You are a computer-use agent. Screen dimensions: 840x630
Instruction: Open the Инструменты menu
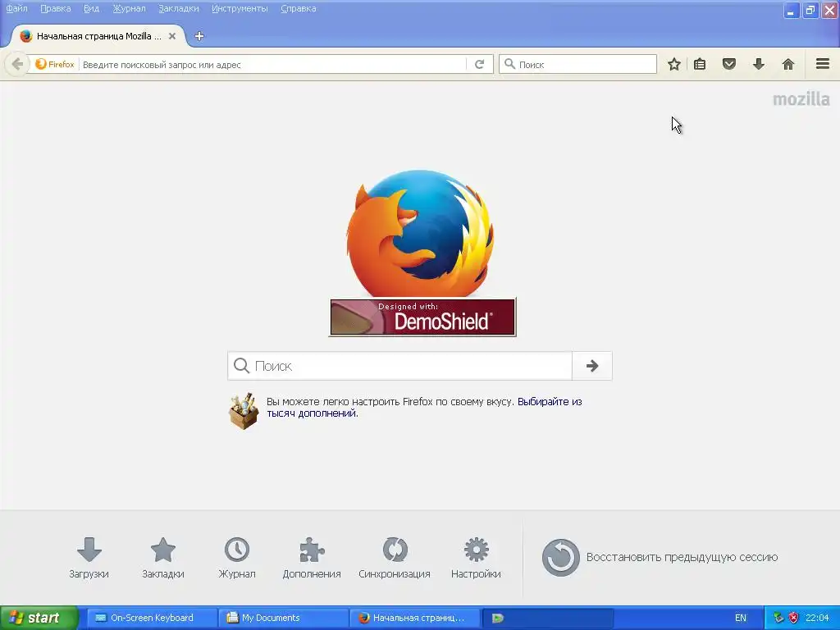pyautogui.click(x=240, y=8)
